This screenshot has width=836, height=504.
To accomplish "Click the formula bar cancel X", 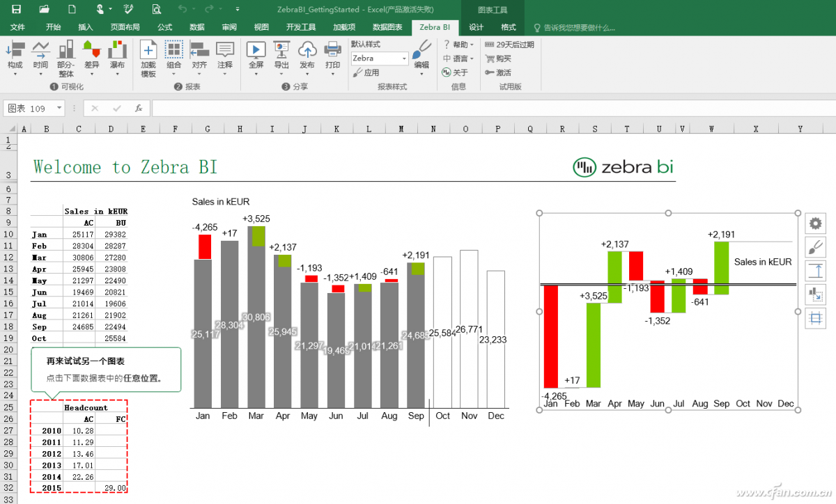I will (95, 109).
